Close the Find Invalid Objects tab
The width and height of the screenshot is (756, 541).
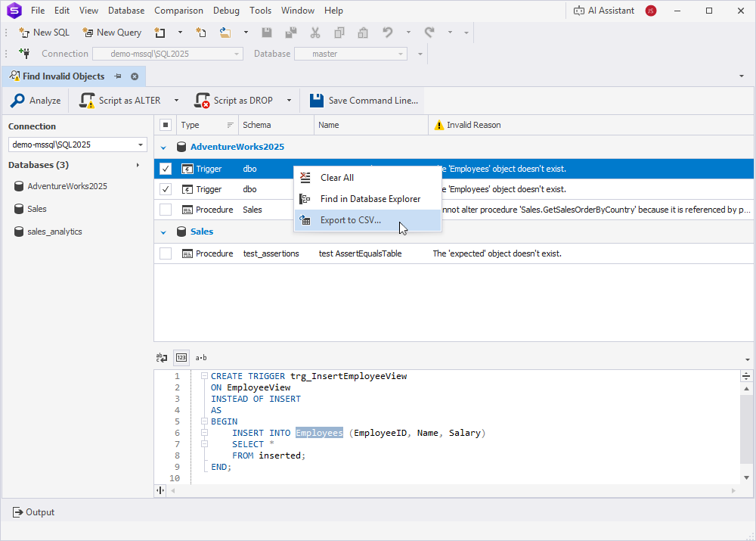(135, 76)
